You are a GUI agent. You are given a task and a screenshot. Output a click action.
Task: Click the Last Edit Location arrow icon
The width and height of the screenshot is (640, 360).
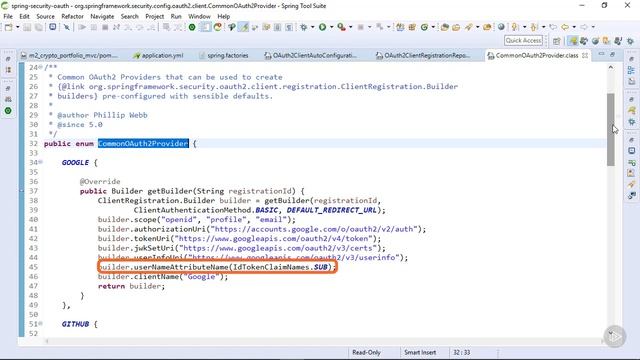553,27
